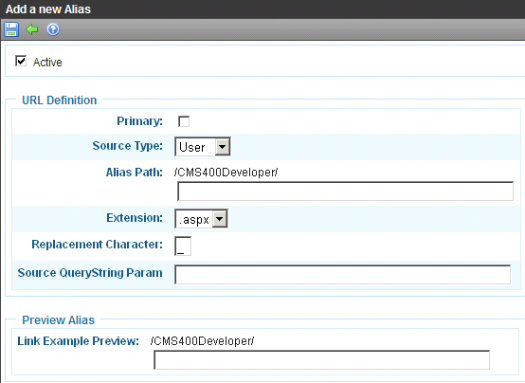Uncheck the Active checkbox
The image size is (525, 383).
coord(21,61)
